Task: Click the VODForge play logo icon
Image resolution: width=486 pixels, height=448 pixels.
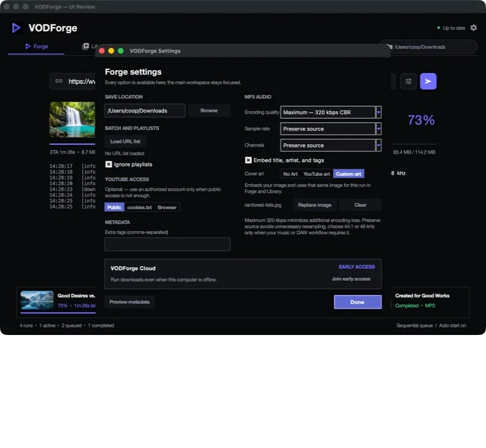Action: 16,28
